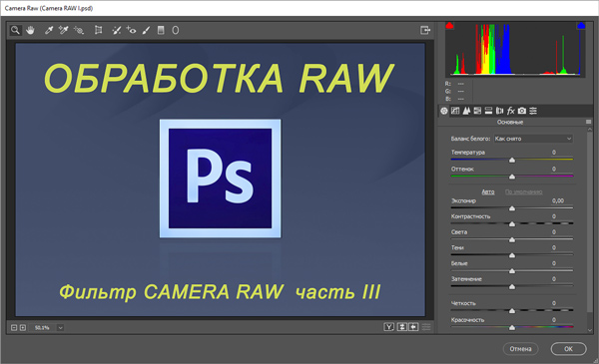Click the 50,1% zoom level field
599x364 pixels.
(42, 328)
